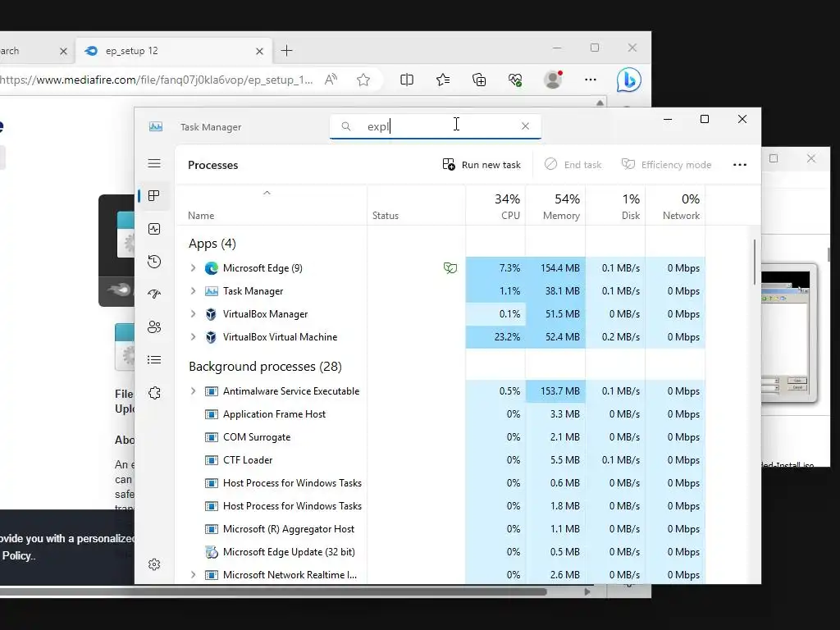Click Microsoft Edge efficiency mode leaf icon

(450, 268)
